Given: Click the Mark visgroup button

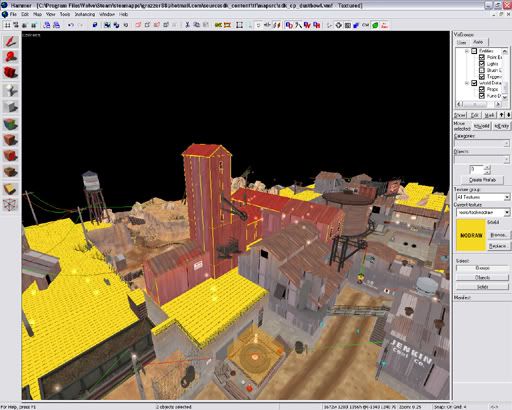Looking at the screenshot, I should coord(489,115).
